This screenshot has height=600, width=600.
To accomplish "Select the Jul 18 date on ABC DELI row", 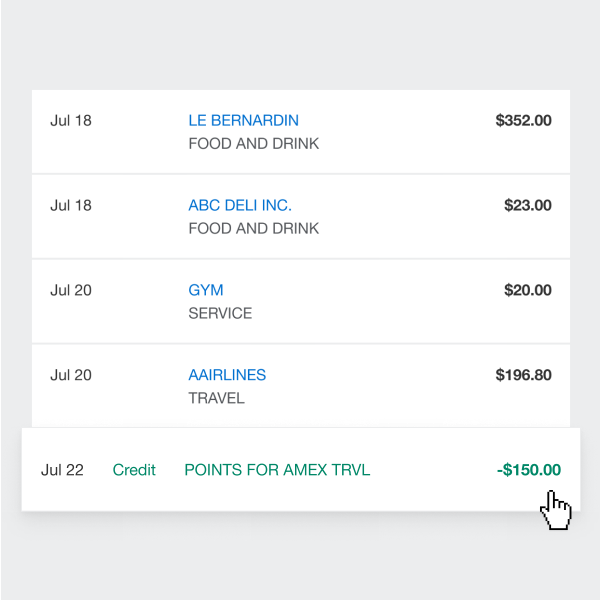I will point(71,205).
